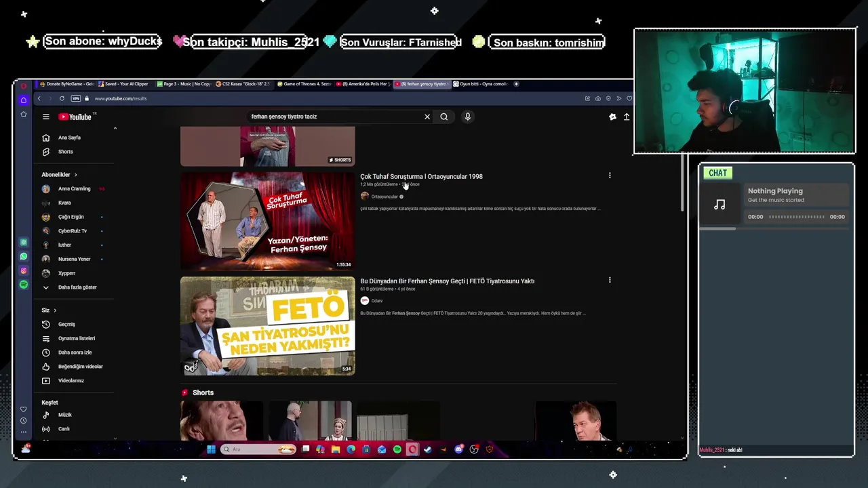
Task: Click the music player progress bar
Action: [x=797, y=217]
